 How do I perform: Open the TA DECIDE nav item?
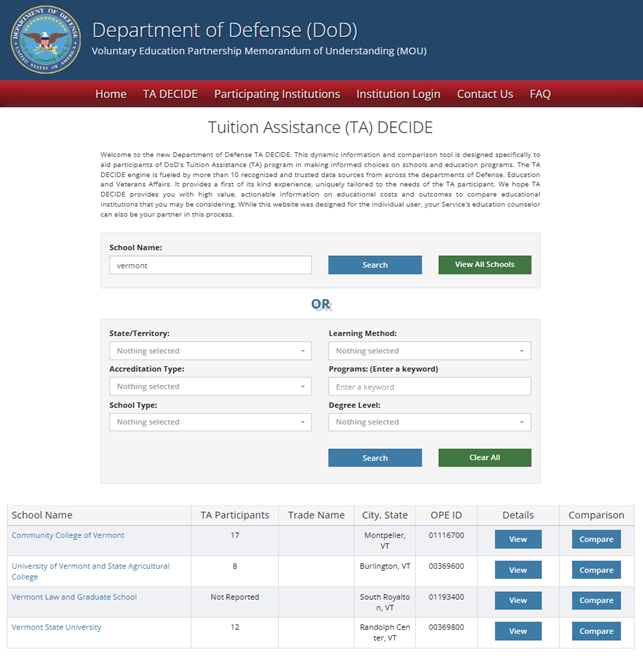[x=170, y=94]
